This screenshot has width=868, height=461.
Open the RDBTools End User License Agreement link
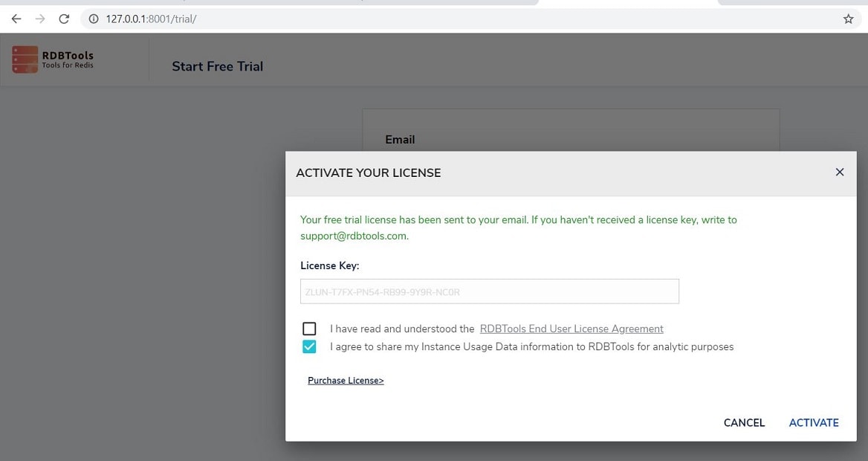click(x=571, y=329)
